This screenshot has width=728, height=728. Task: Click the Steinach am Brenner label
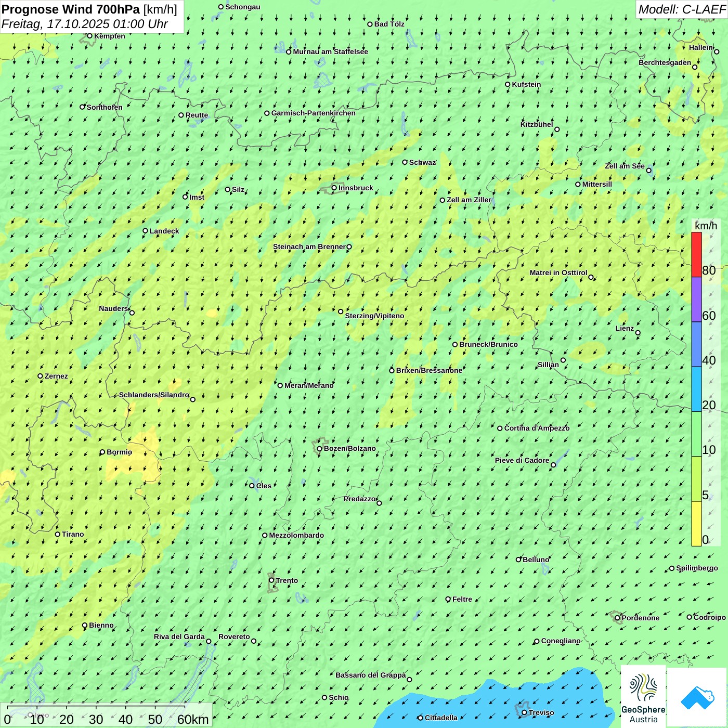[x=309, y=246]
